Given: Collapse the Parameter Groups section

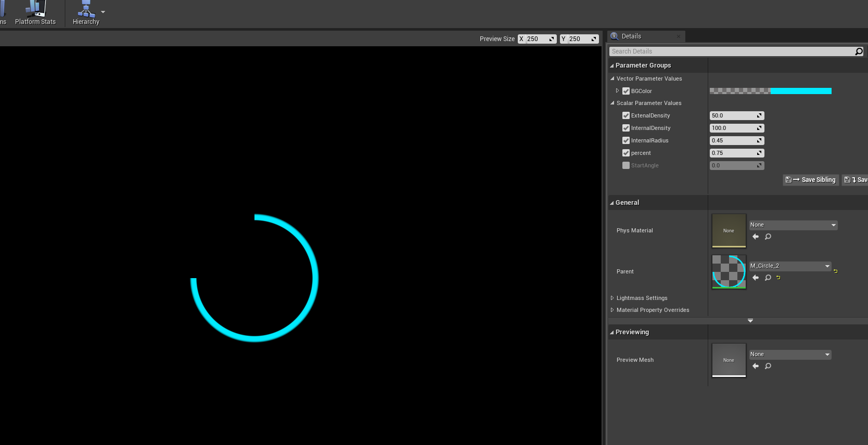Looking at the screenshot, I should (x=612, y=66).
